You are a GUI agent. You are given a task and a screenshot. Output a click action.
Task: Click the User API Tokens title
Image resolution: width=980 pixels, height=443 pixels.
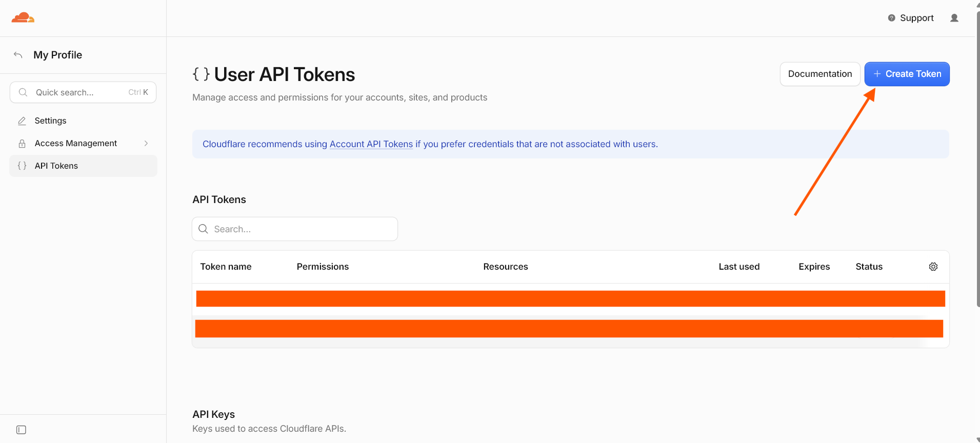point(284,74)
